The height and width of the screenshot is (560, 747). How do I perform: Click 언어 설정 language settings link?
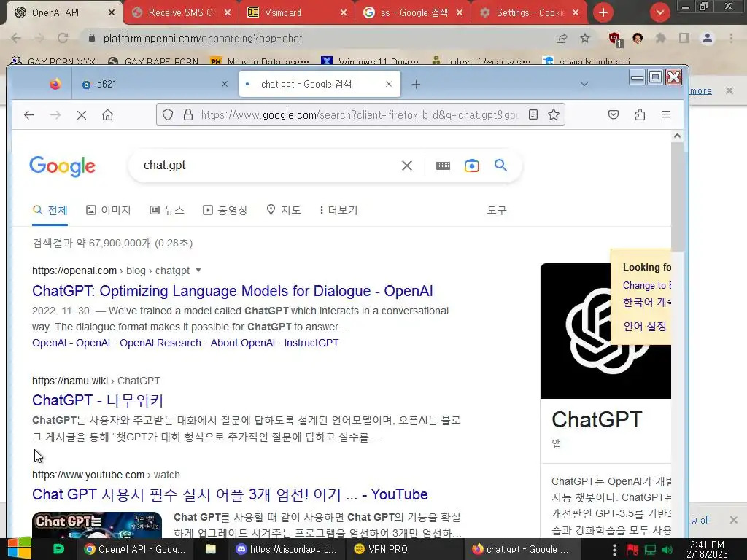pos(645,326)
